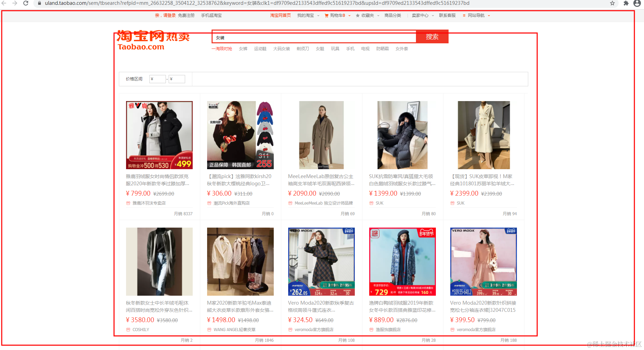This screenshot has width=644, height=350.
Task: Expand the 我的淘宝 dropdown arrow
Action: click(x=318, y=15)
